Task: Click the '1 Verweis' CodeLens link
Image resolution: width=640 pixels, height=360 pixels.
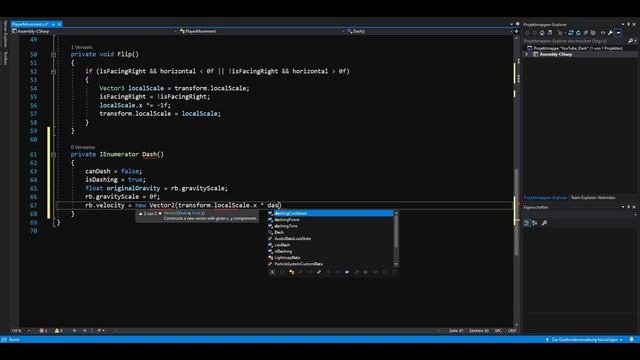Action: 81,47
